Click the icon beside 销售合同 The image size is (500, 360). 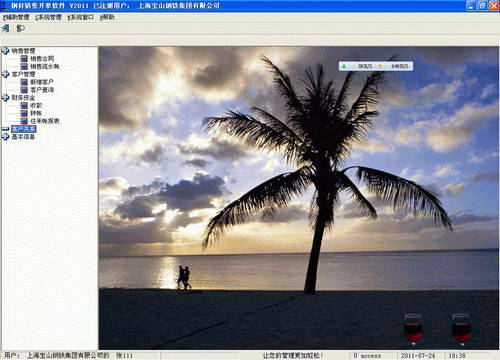click(x=24, y=58)
